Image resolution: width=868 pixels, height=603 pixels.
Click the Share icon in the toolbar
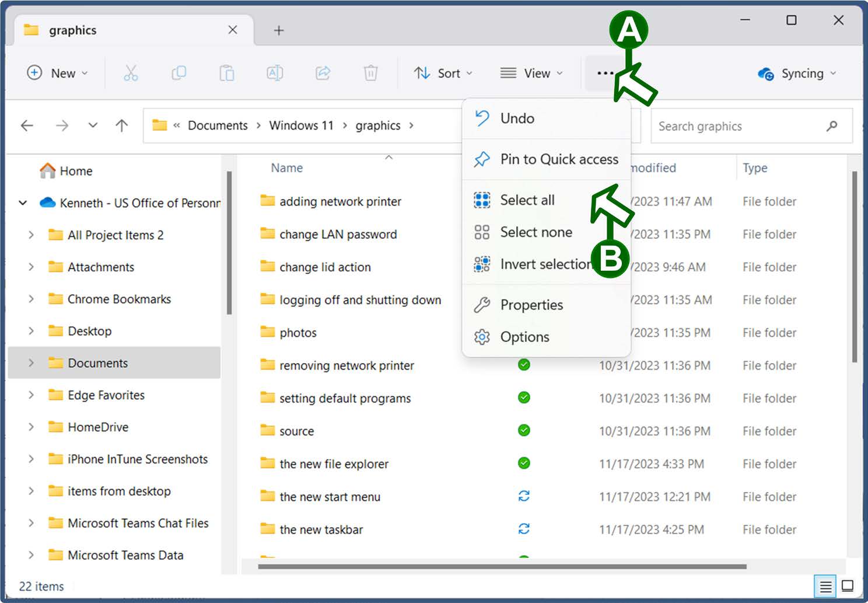[323, 73]
